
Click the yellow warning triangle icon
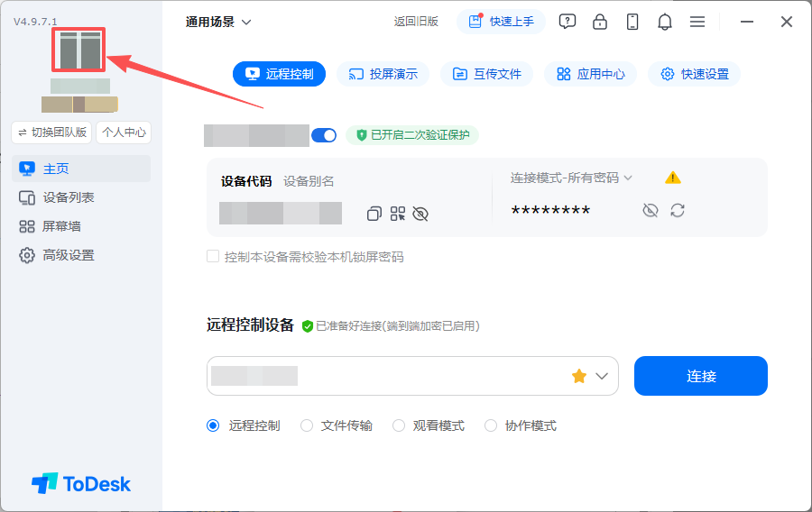[x=673, y=178]
